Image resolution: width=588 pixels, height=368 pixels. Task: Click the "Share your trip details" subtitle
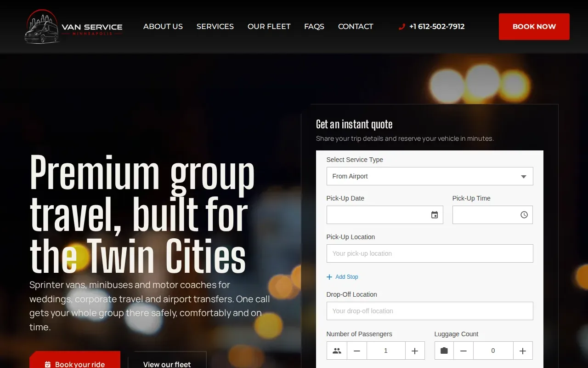pos(405,138)
